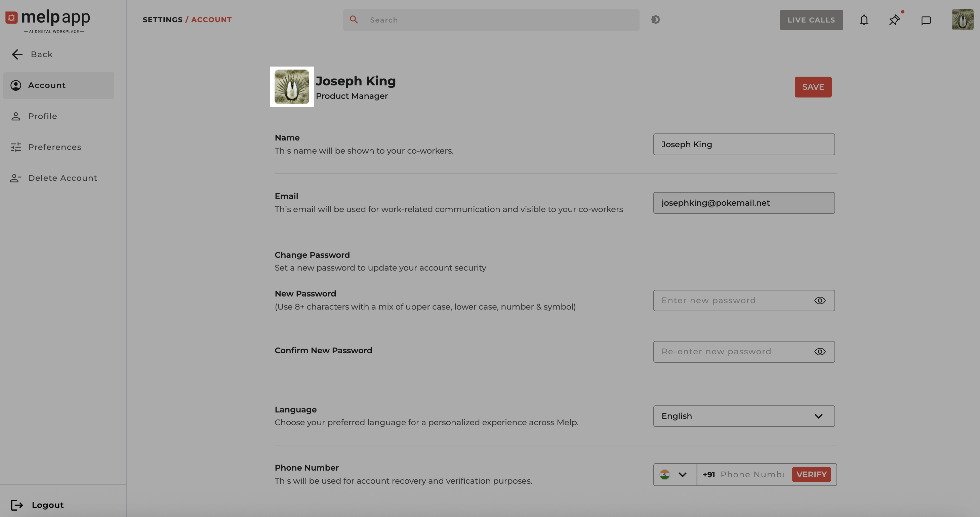
Task: Click the Back arrow icon
Action: 17,54
